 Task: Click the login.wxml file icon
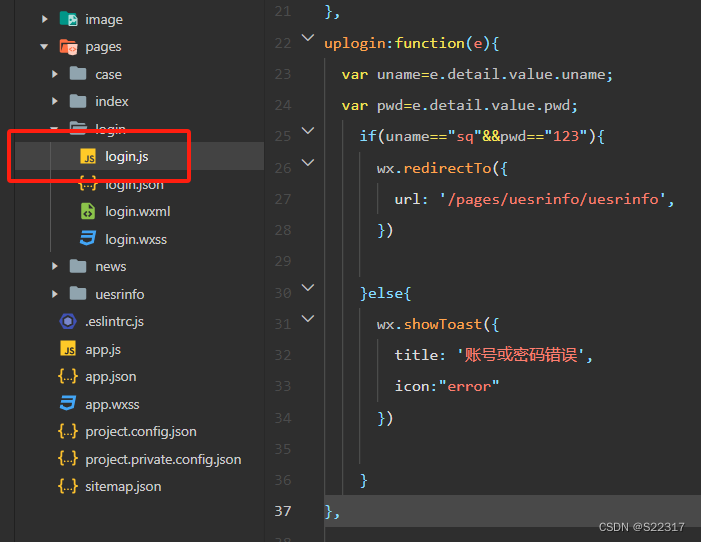pyautogui.click(x=88, y=211)
